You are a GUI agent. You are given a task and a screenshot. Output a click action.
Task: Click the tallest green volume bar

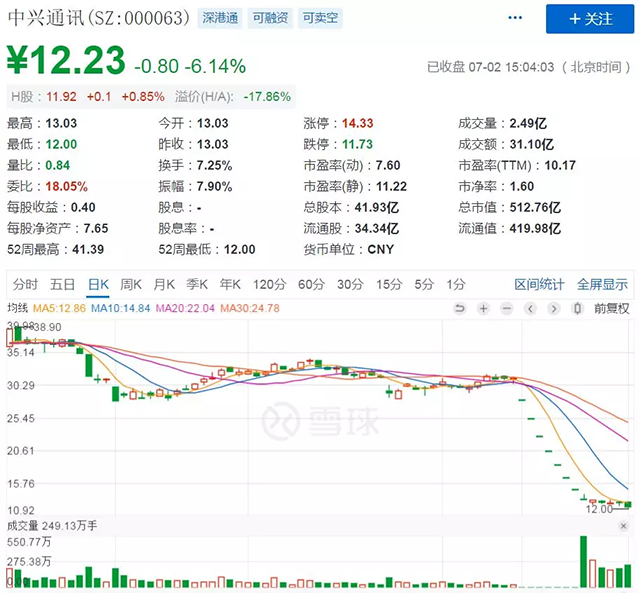click(x=584, y=562)
